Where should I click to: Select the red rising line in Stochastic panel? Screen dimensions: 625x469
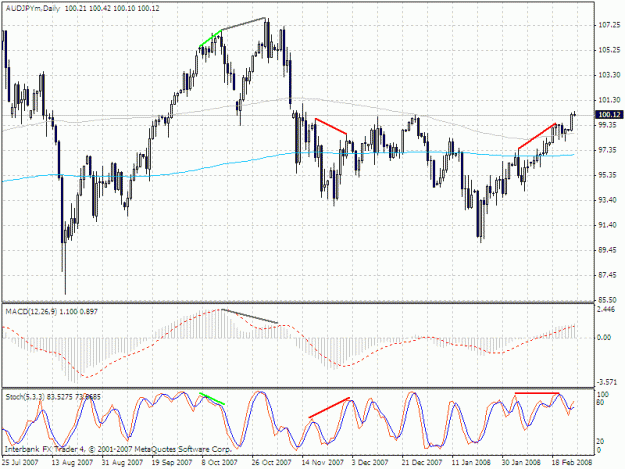point(329,407)
